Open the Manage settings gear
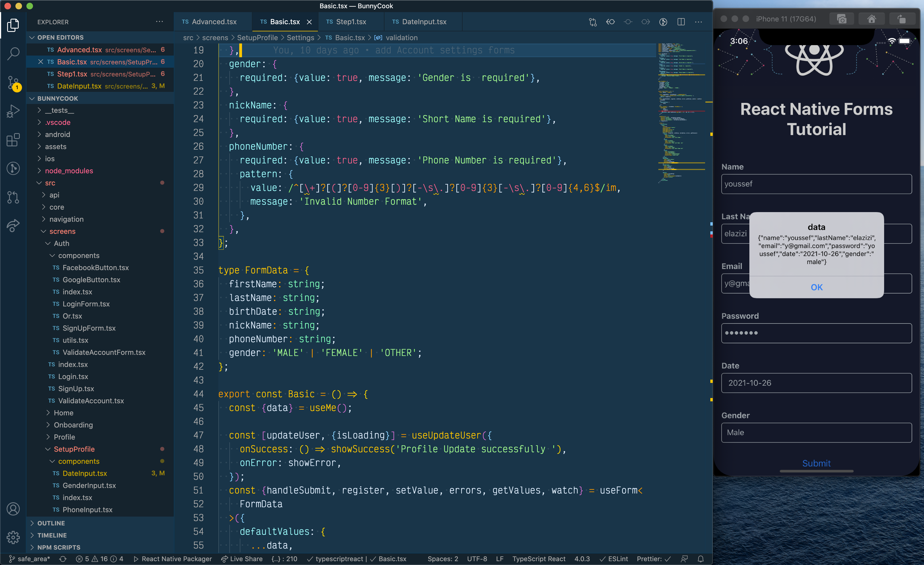 [13, 537]
